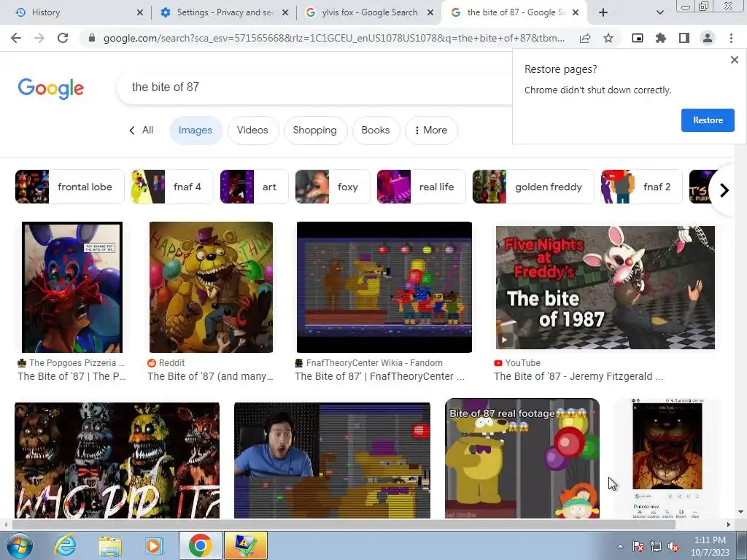This screenshot has height=560, width=747.
Task: Open a new tab with plus button
Action: point(603,13)
